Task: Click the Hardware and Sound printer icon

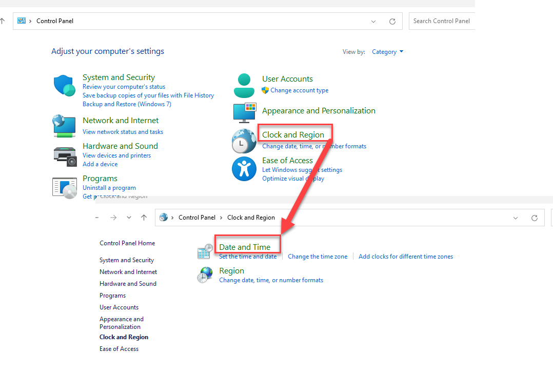Action: pyautogui.click(x=65, y=155)
